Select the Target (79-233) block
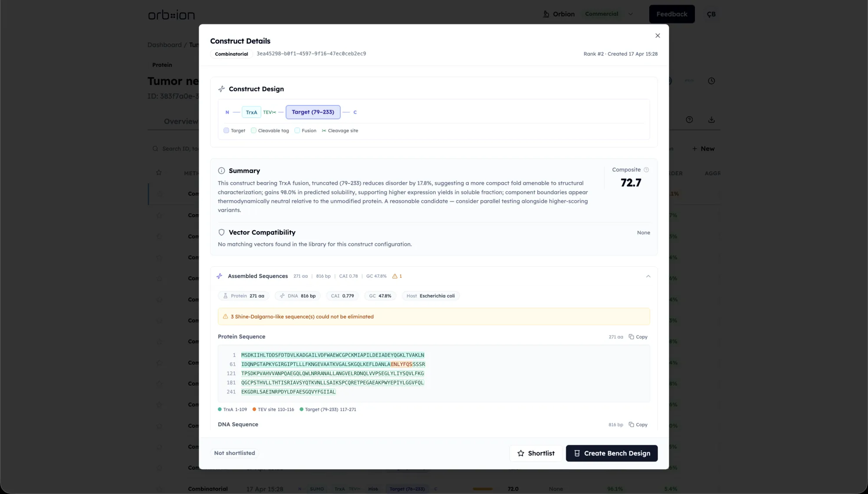The width and height of the screenshot is (868, 494). pyautogui.click(x=313, y=112)
